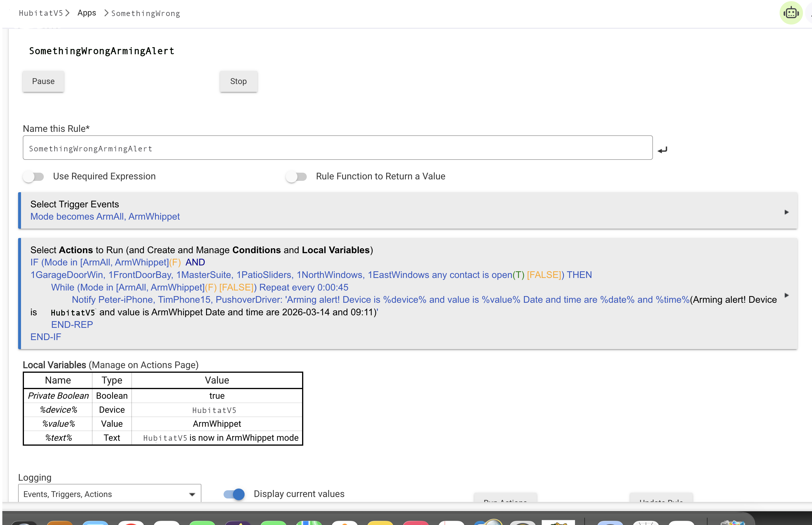Click the While Repeat every 0:00:45 line
The width and height of the screenshot is (812, 525).
(199, 287)
